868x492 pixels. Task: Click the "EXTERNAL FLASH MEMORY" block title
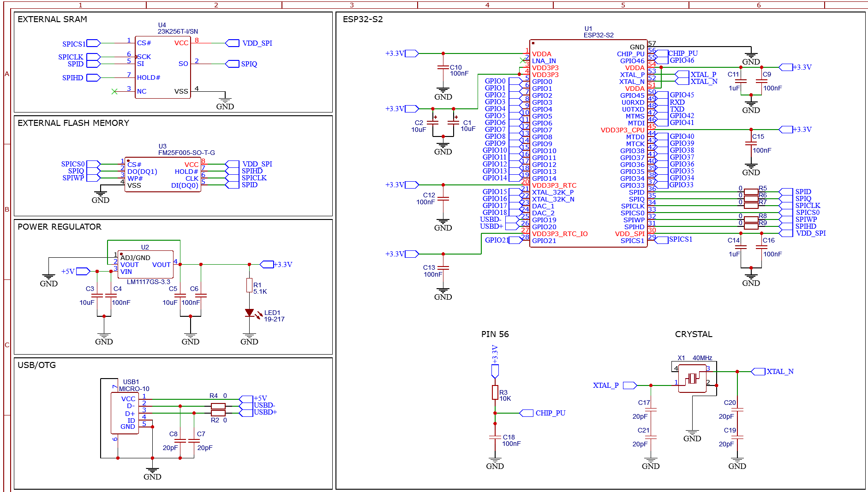(x=73, y=123)
